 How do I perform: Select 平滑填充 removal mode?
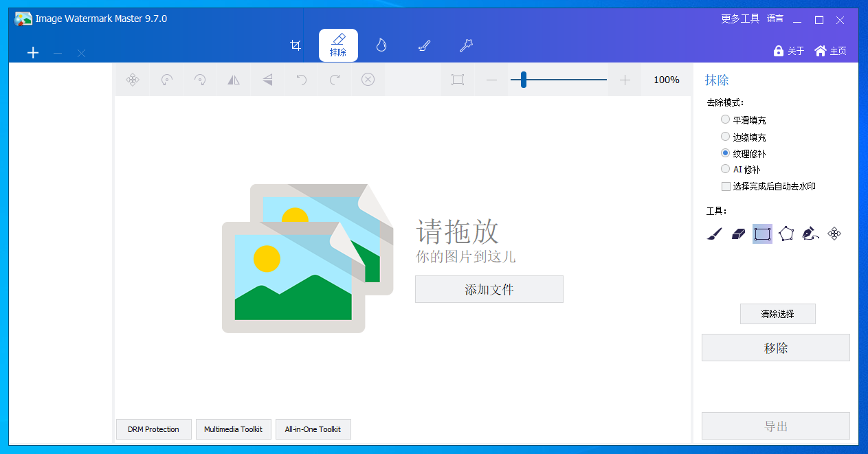tap(726, 120)
